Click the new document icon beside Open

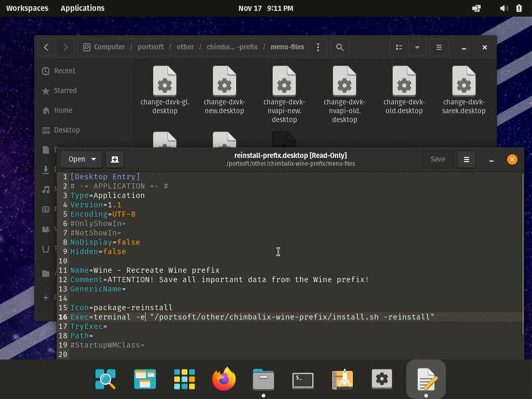115,159
